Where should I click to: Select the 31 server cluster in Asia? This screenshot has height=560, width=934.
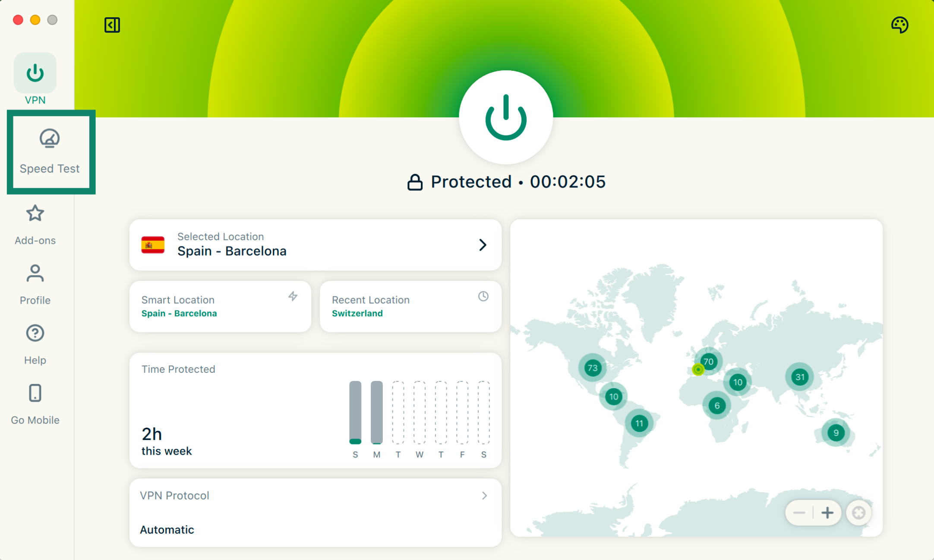(x=800, y=377)
